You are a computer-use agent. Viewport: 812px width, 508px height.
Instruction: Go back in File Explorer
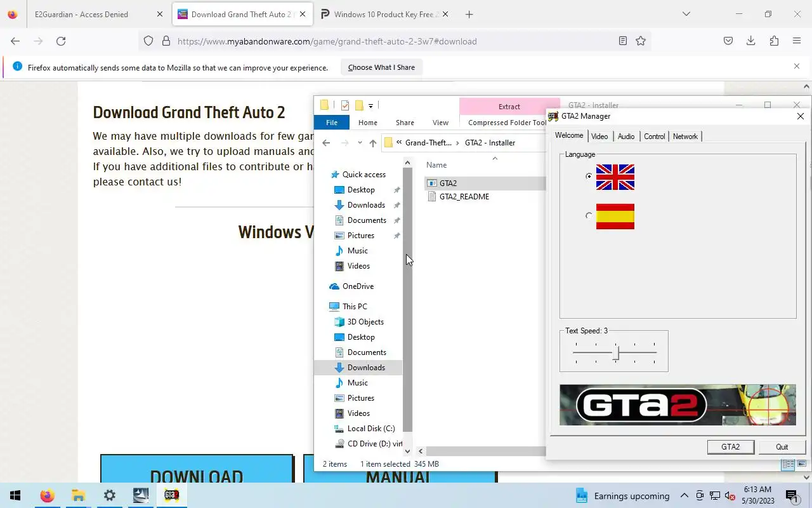point(326,143)
